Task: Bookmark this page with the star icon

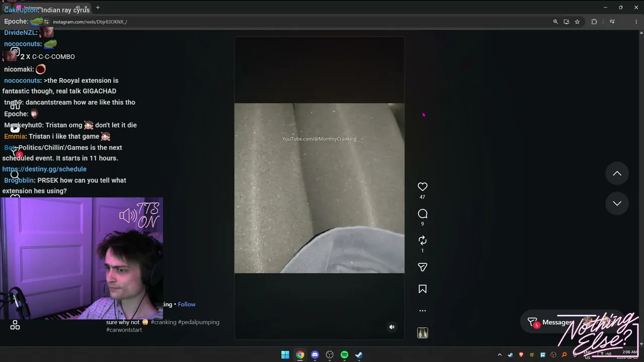Action: pos(577,22)
